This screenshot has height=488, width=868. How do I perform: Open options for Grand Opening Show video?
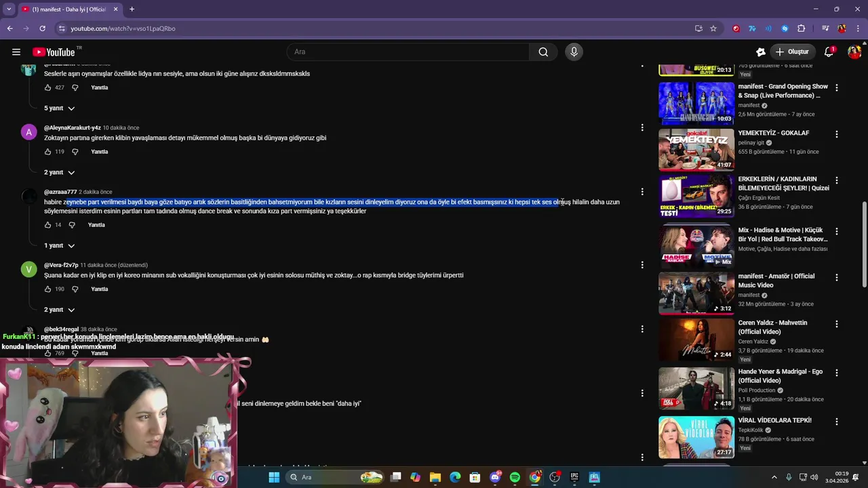(837, 87)
